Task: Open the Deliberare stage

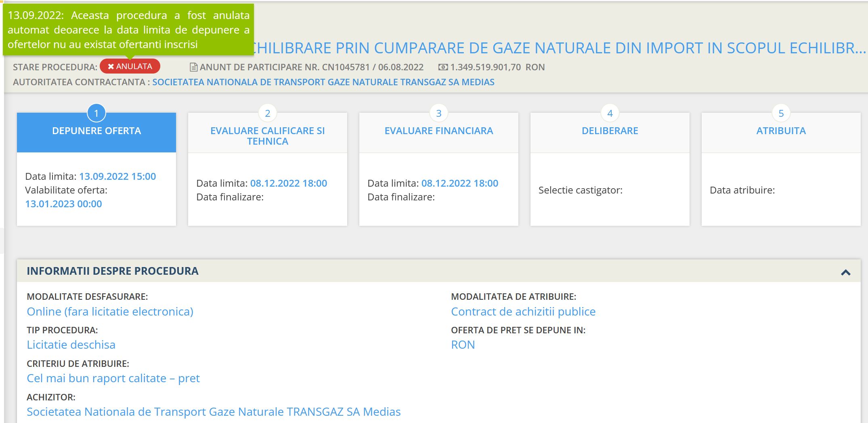Action: [610, 131]
